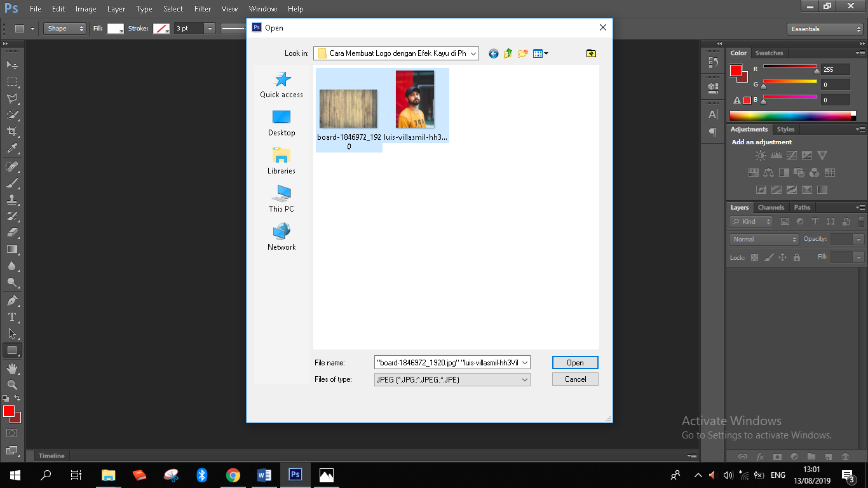
Task: Activate the Pen tool
Action: (x=12, y=301)
